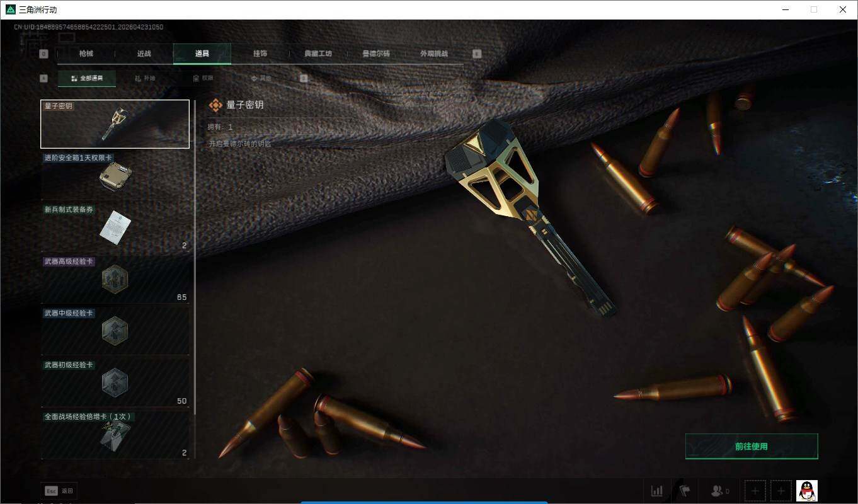Close the 三角洲行动 window

pos(843,9)
